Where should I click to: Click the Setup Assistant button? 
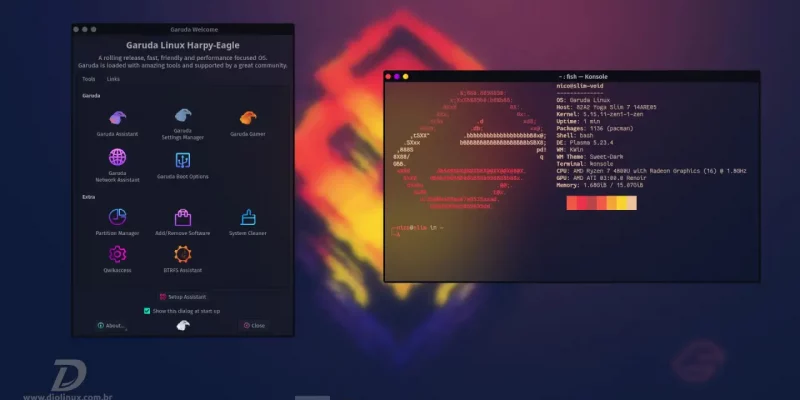[183, 296]
